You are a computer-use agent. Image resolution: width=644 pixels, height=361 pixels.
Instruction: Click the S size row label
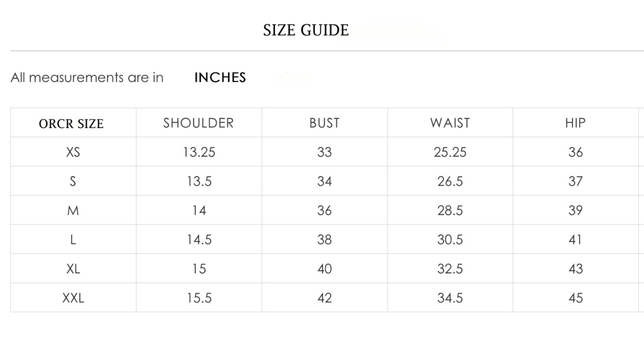tap(73, 181)
